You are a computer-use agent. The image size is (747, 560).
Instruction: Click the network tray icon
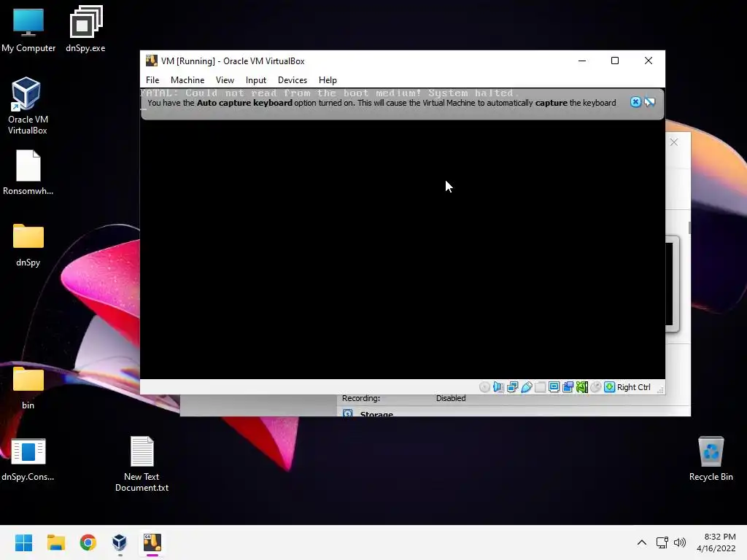(x=662, y=542)
